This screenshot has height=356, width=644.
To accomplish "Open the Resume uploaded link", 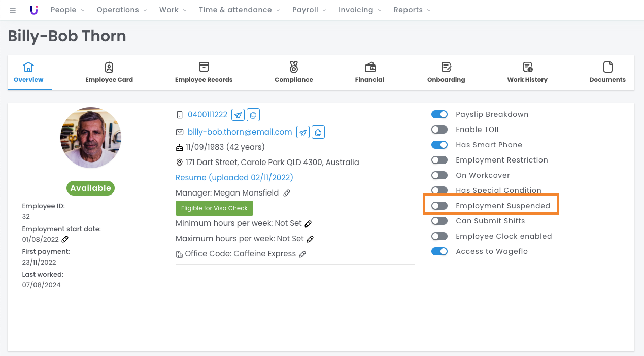I will point(234,178).
